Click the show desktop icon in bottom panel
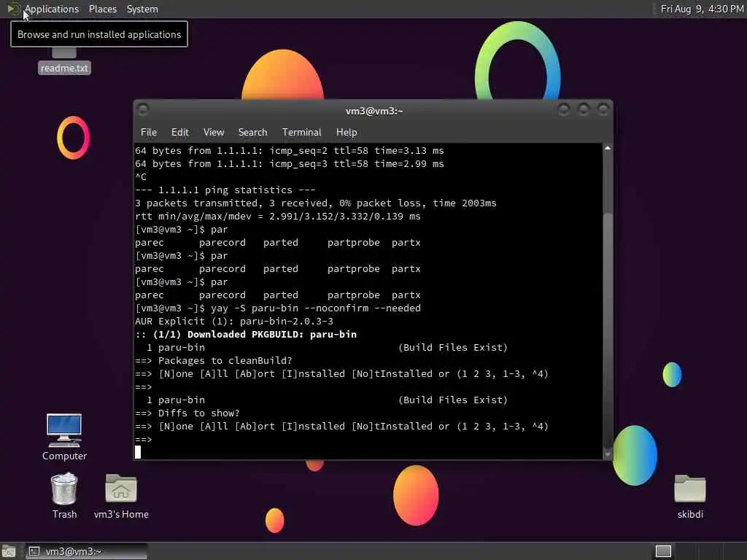The height and width of the screenshot is (560, 747). 9,551
